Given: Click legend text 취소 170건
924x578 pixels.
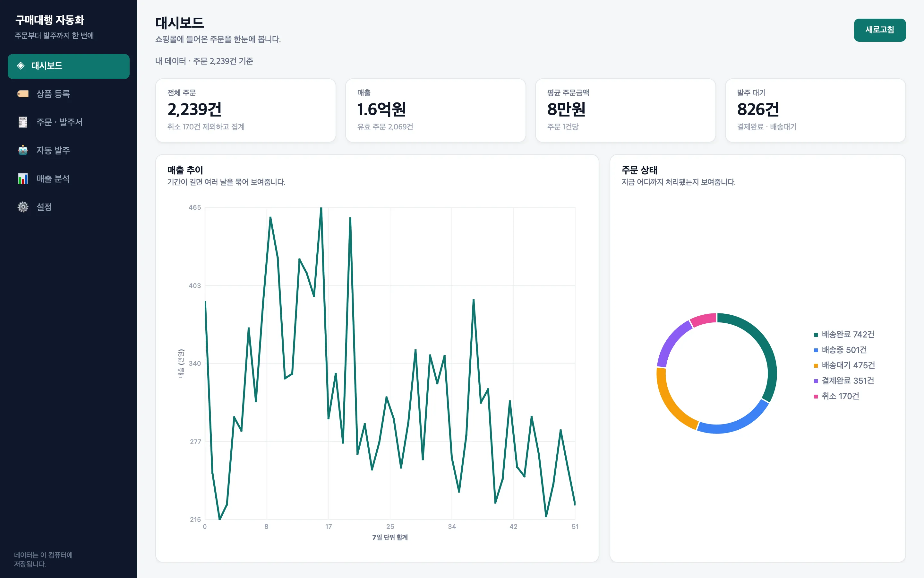Looking at the screenshot, I should point(840,396).
